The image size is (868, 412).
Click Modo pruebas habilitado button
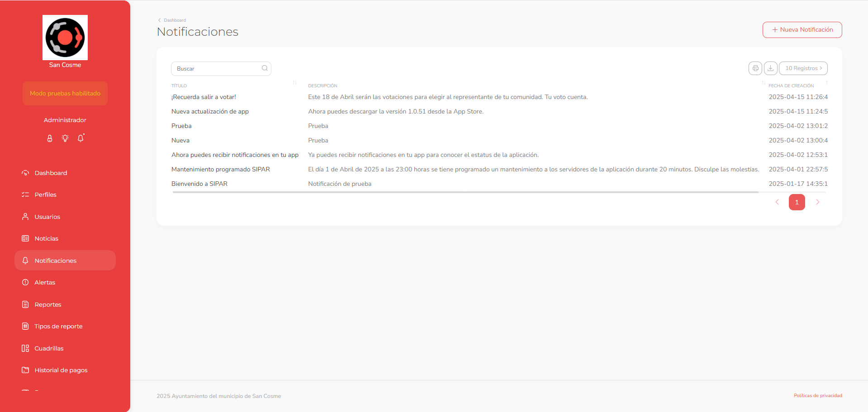[65, 93]
